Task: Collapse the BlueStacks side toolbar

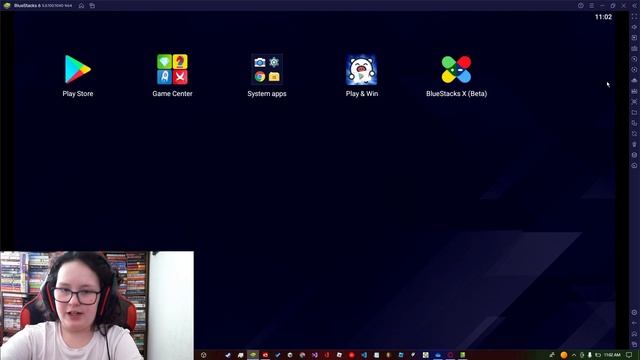Action: point(634,6)
